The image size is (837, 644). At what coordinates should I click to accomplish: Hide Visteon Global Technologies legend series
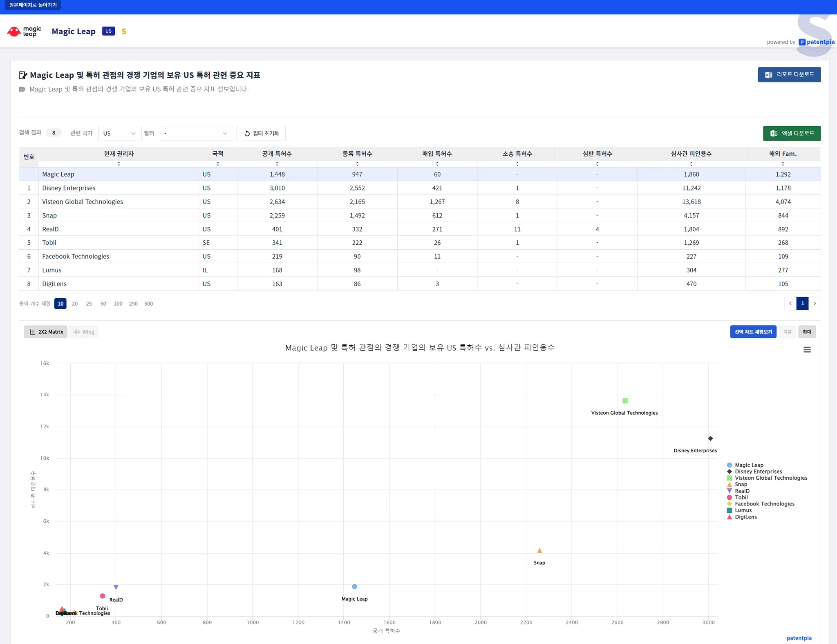pos(770,478)
